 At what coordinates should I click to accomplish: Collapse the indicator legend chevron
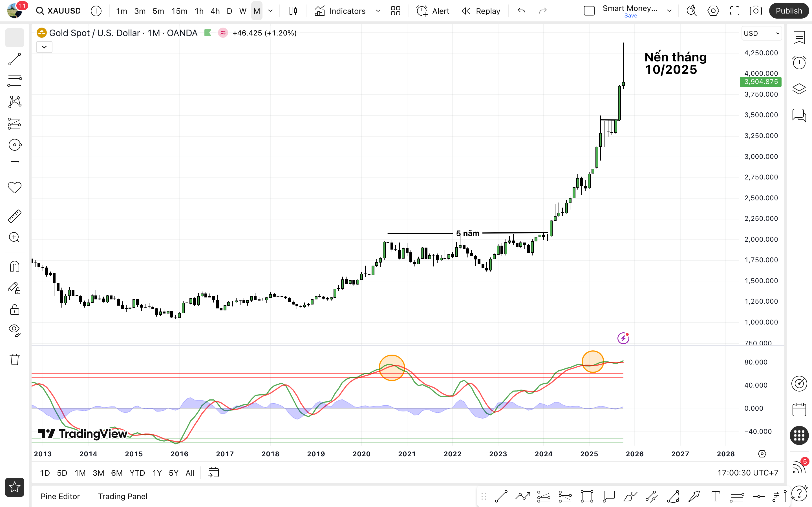click(44, 47)
